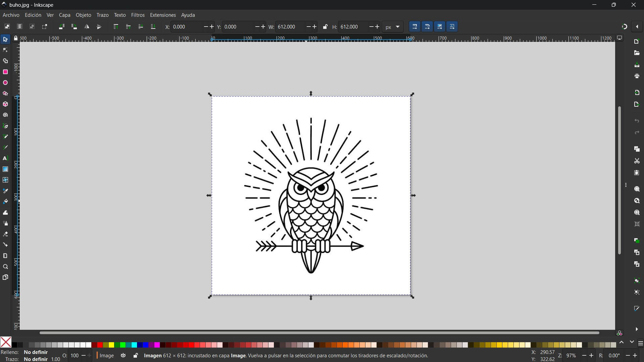The height and width of the screenshot is (362, 644).
Task: Toggle Image layer visibility eye
Action: 123,356
